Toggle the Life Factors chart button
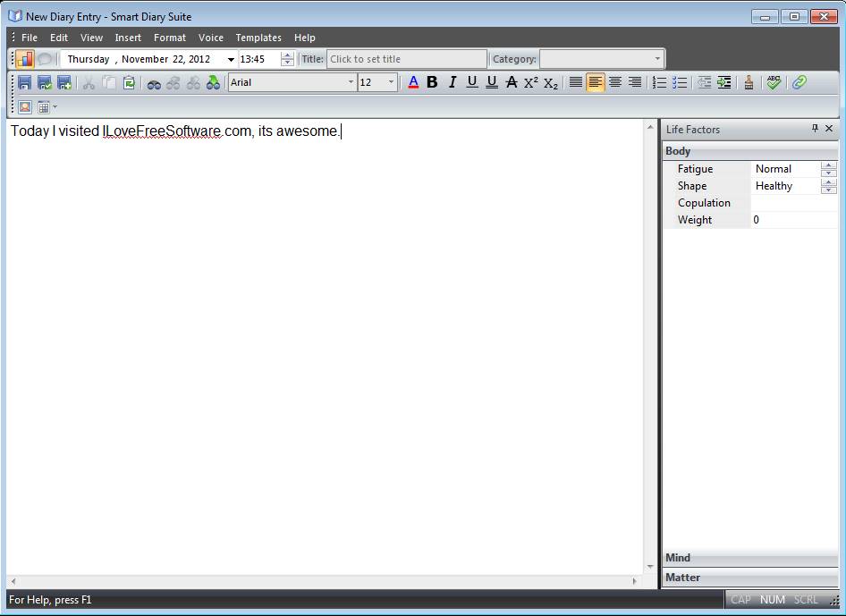The height and width of the screenshot is (616, 846). click(25, 59)
